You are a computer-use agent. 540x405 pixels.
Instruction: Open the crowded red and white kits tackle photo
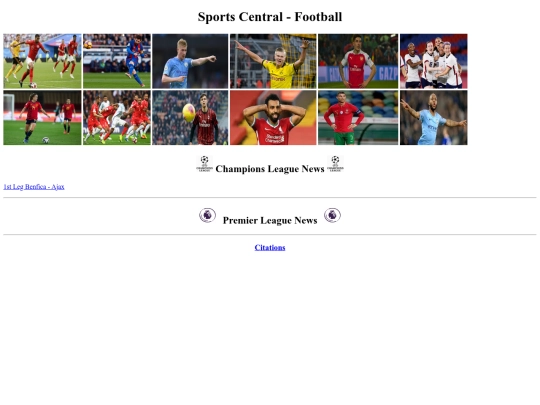click(117, 117)
